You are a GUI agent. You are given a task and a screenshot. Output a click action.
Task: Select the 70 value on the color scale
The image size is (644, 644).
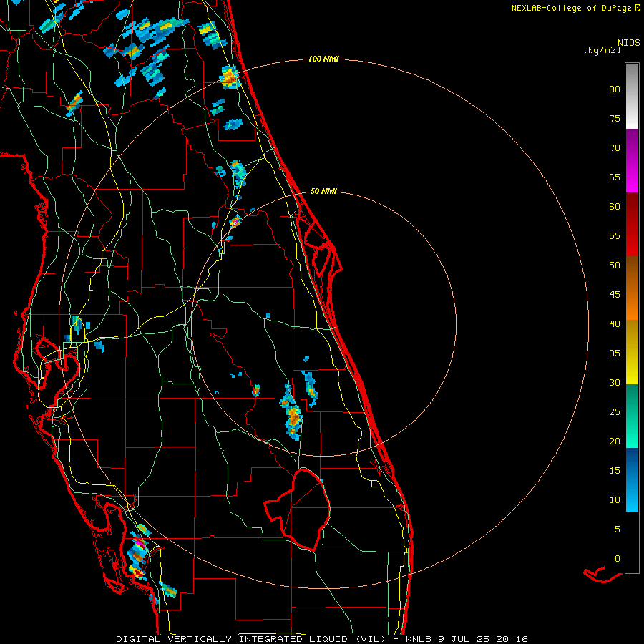point(615,148)
